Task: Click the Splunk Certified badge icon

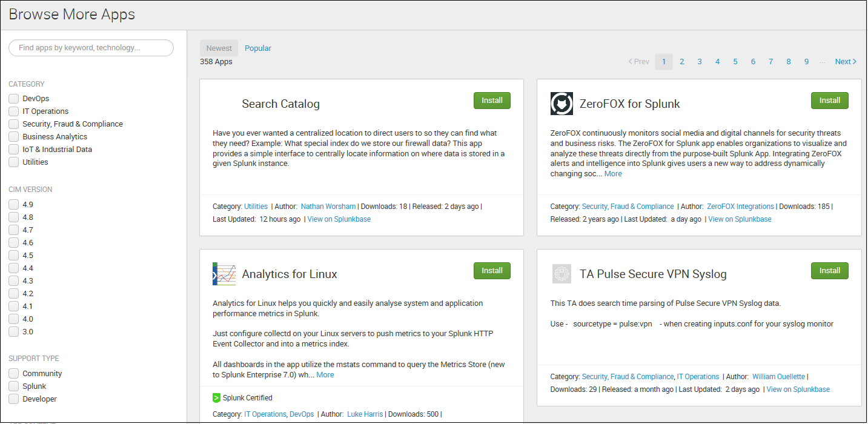Action: 216,398
